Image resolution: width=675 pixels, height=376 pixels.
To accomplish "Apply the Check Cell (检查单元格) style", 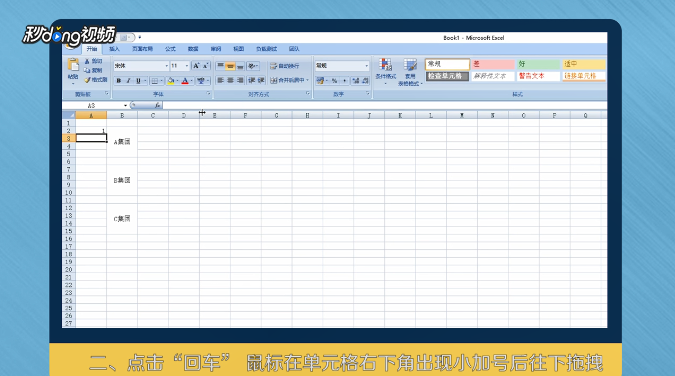I will click(447, 76).
